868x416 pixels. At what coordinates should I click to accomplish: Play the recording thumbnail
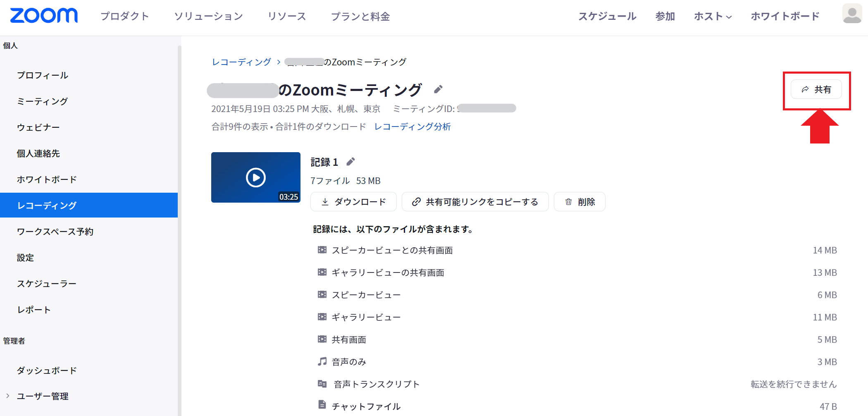point(256,177)
